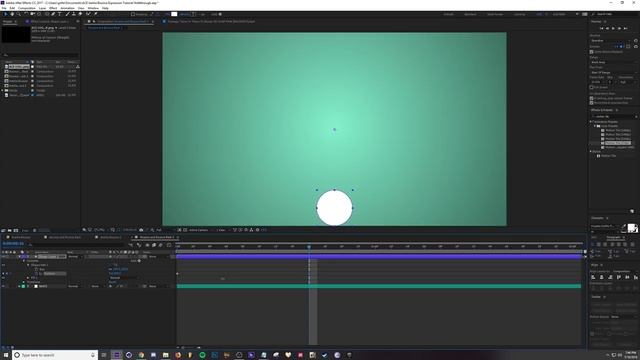Expand the Solids folder in Project
The width and height of the screenshot is (640, 360).
[2, 90]
